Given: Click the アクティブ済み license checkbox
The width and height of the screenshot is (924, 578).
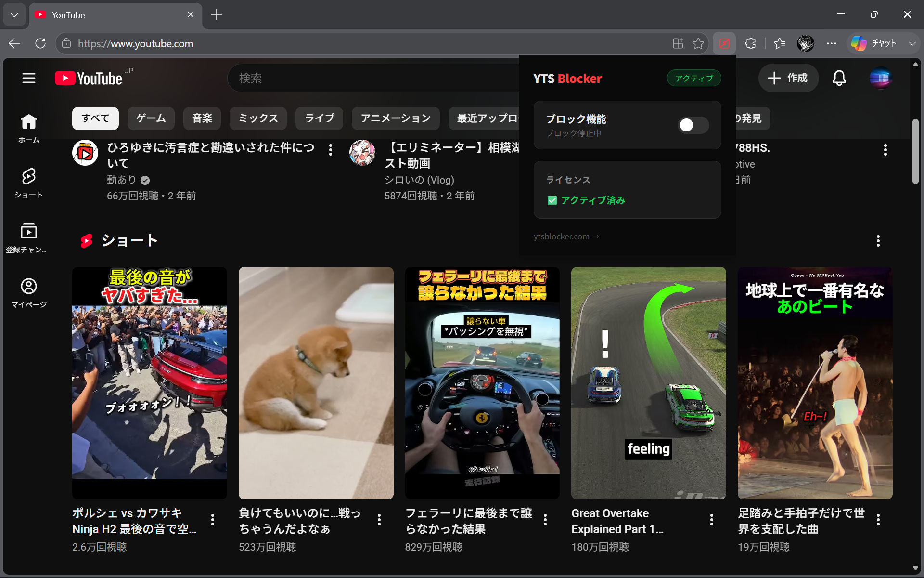Looking at the screenshot, I should coord(552,200).
